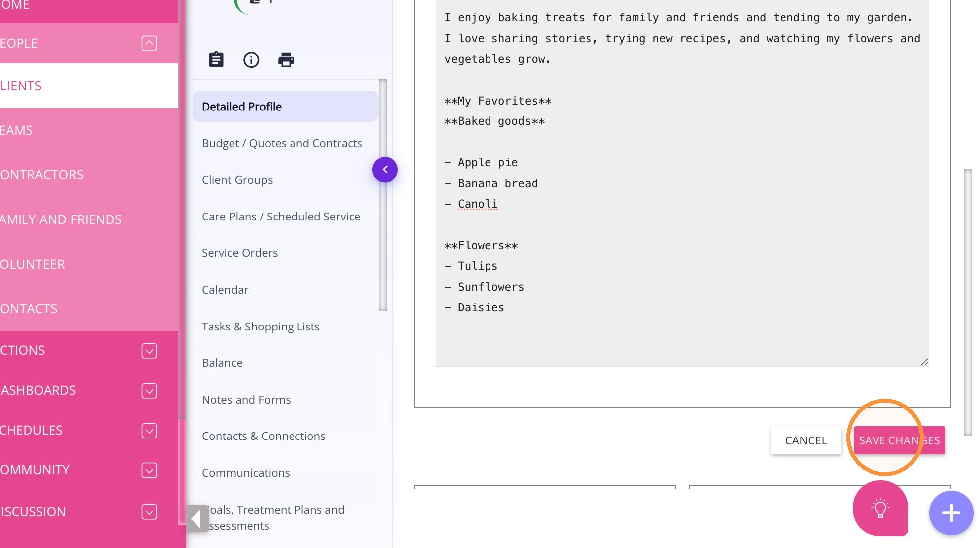The image size is (980, 548).
Task: Open the Clients page
Action: [x=89, y=86]
